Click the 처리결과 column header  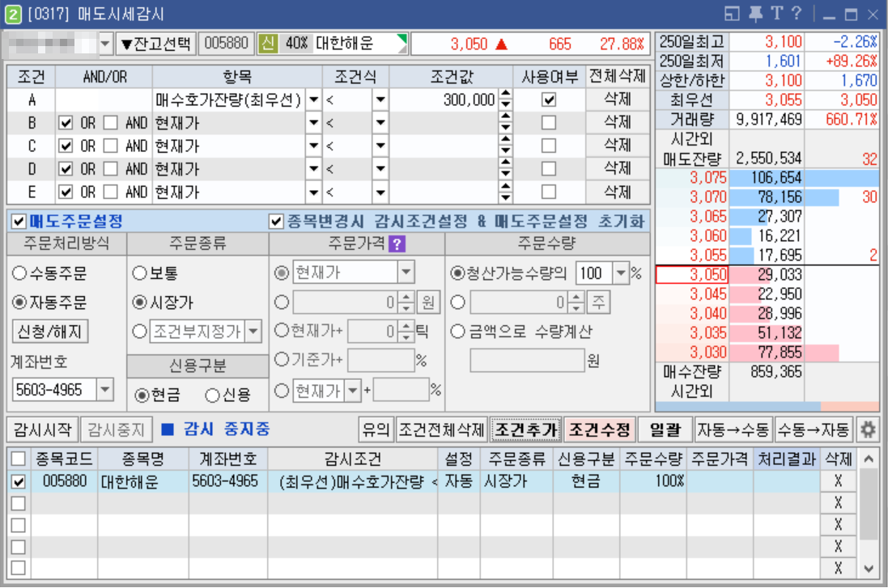(787, 459)
